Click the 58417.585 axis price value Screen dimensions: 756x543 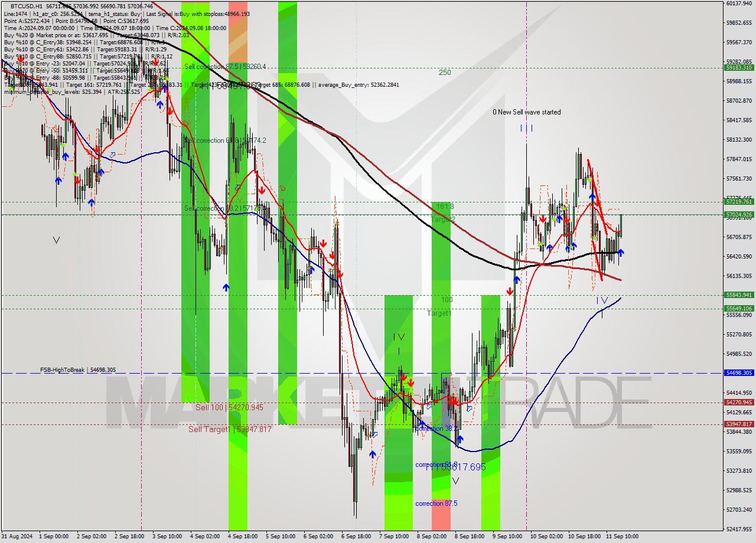738,120
